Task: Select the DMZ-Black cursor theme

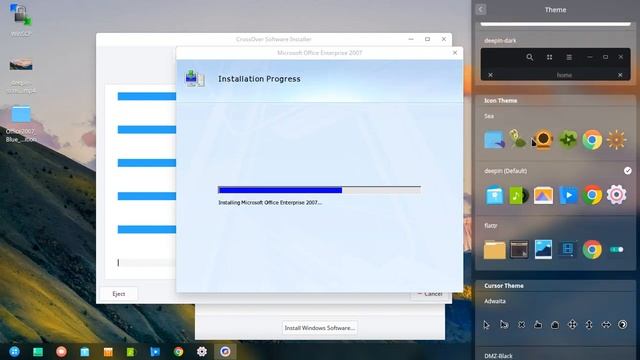Action: [x=498, y=356]
